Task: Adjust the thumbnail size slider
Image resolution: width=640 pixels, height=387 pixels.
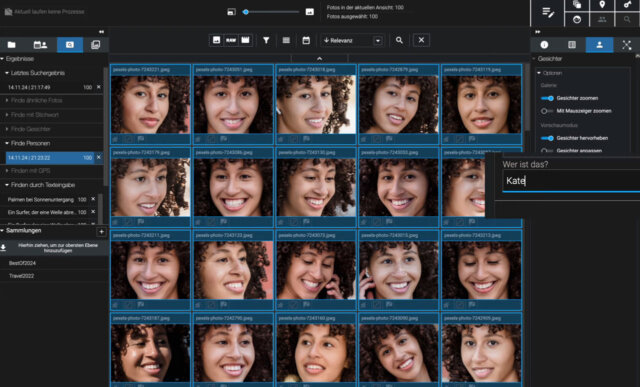Action: pos(271,12)
